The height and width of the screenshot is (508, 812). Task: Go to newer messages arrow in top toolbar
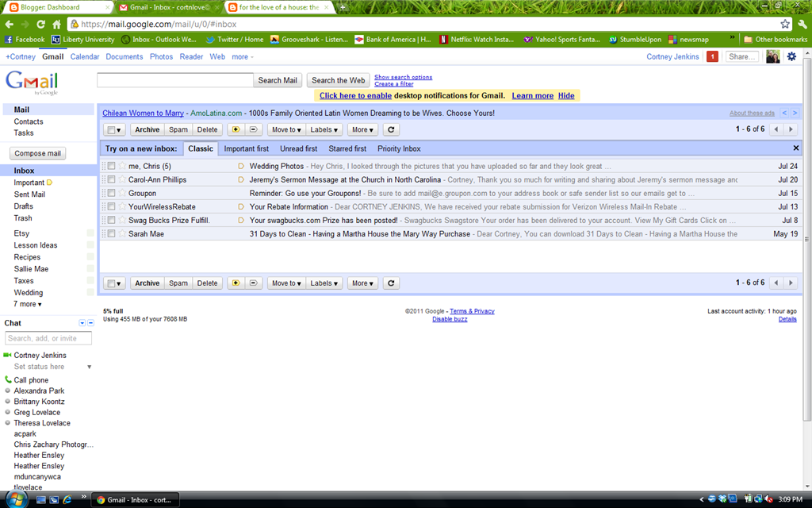pyautogui.click(x=776, y=129)
